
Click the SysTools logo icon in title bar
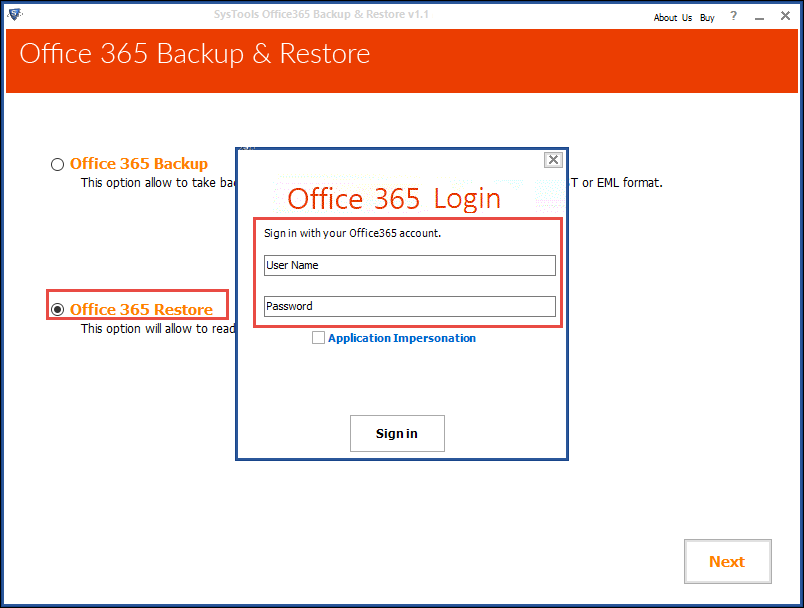click(14, 14)
